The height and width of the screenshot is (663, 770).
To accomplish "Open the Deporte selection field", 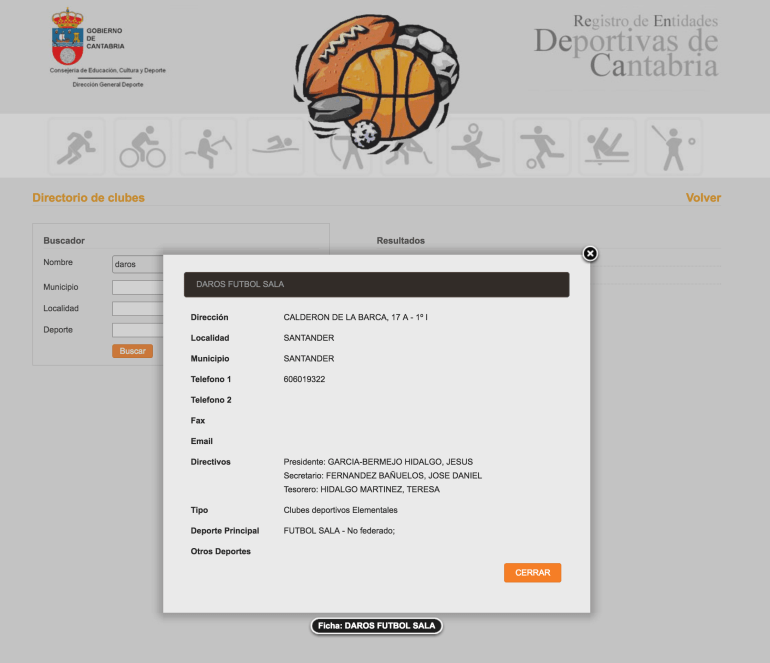I will 137,330.
